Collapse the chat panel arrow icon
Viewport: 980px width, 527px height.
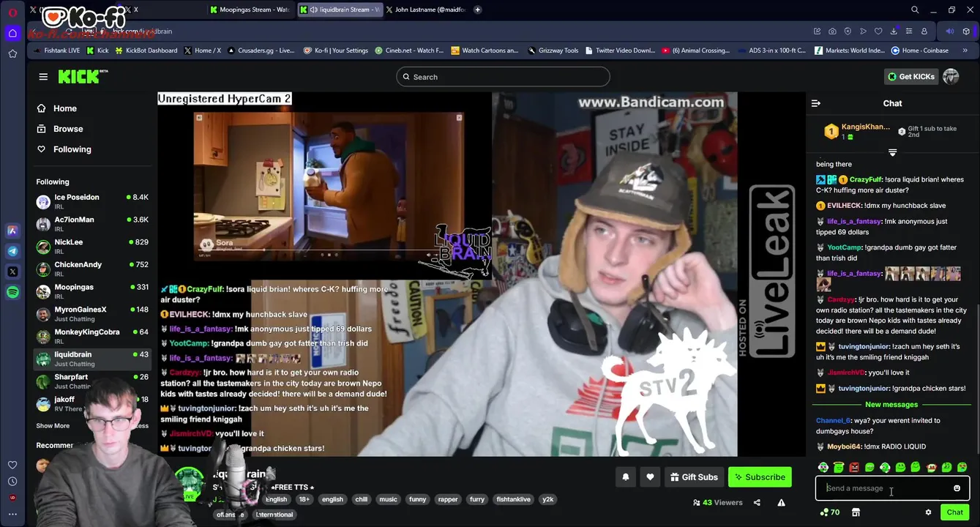(816, 103)
